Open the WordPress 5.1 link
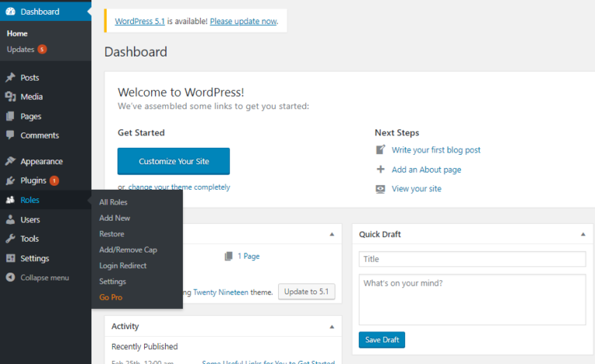This screenshot has width=595, height=364. 139,21
